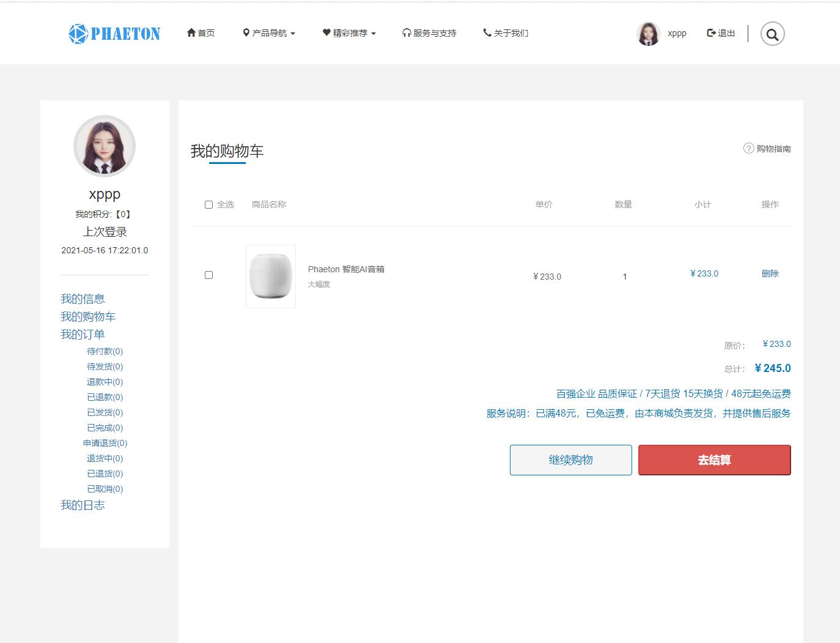Click the phone icon next to 关于我们

click(x=487, y=32)
